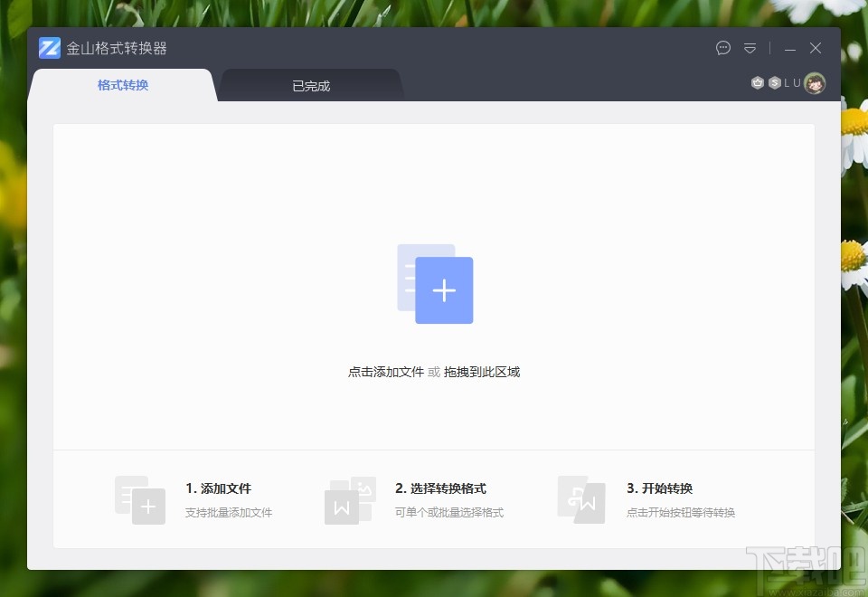
Task: Click the blue plus add-file icon in center
Action: click(x=443, y=290)
